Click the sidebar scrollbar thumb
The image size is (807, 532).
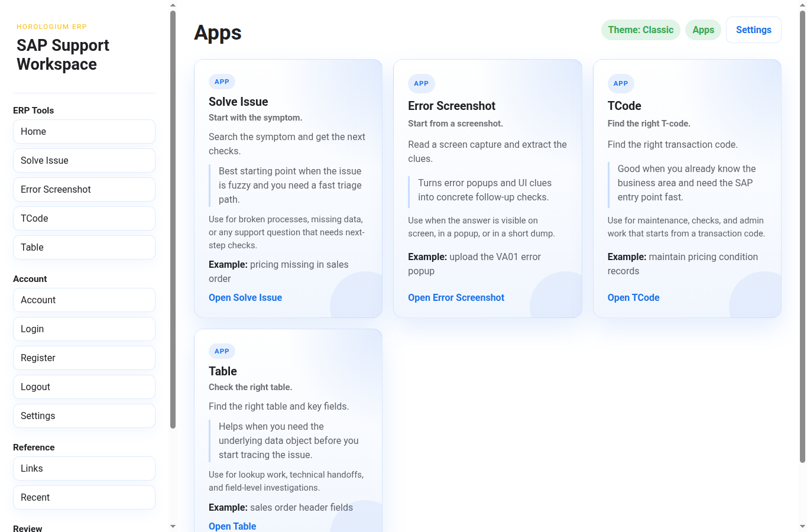coord(173,219)
